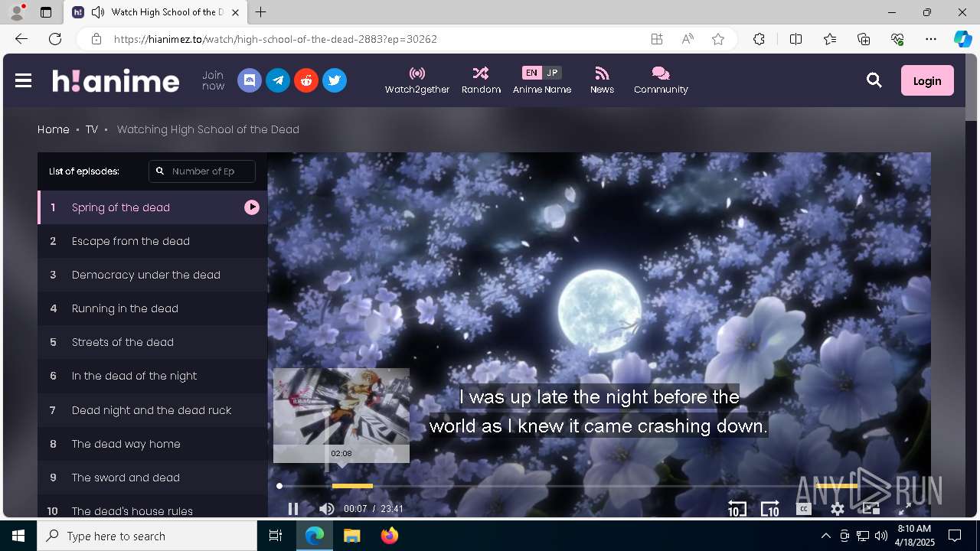Toggle closed captions CC
This screenshot has width=980, height=551.
[803, 508]
